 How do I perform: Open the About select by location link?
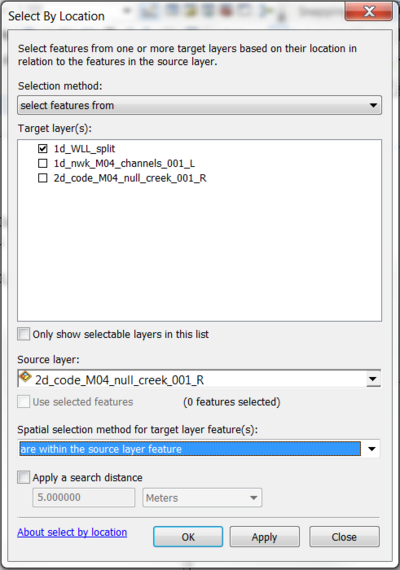coord(72,532)
